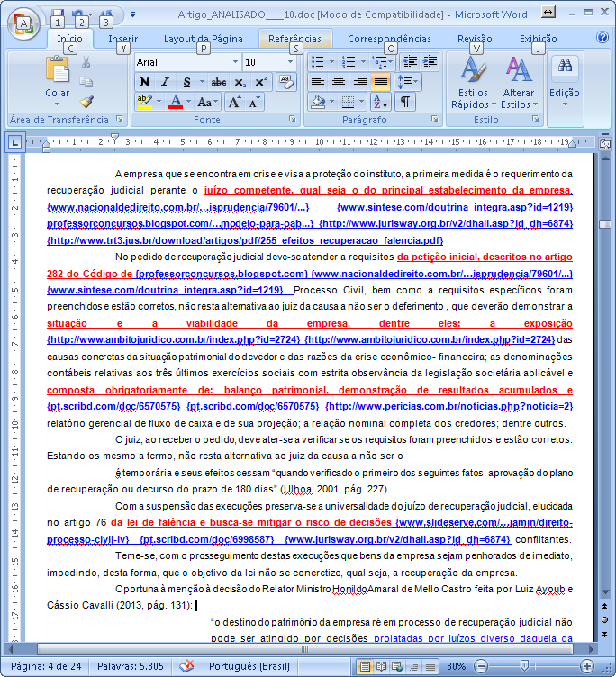This screenshot has width=616, height=677.
Task: Open the Change Case (Aa) dropdown
Action: point(207,103)
